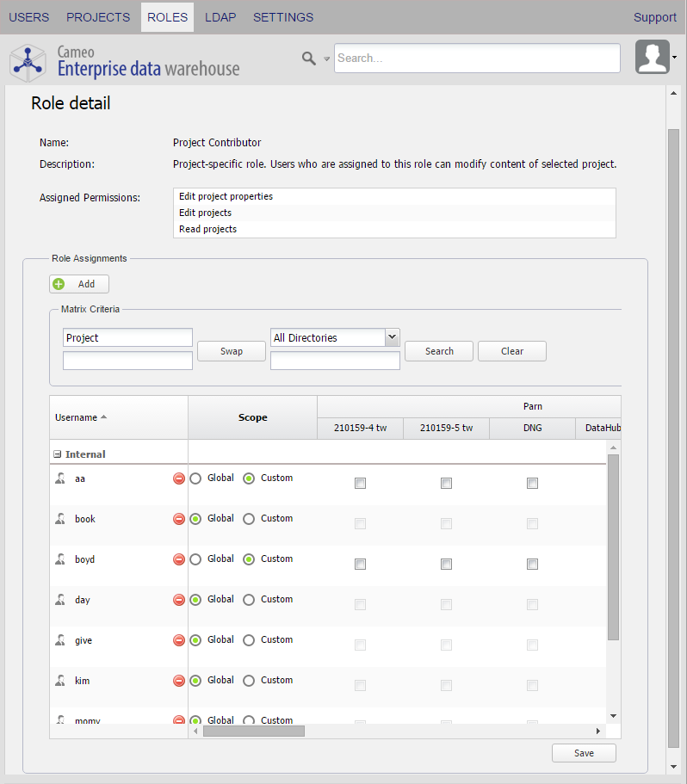Click the Cameo Enterprise data warehouse logo
The height and width of the screenshot is (784, 687).
(x=125, y=60)
